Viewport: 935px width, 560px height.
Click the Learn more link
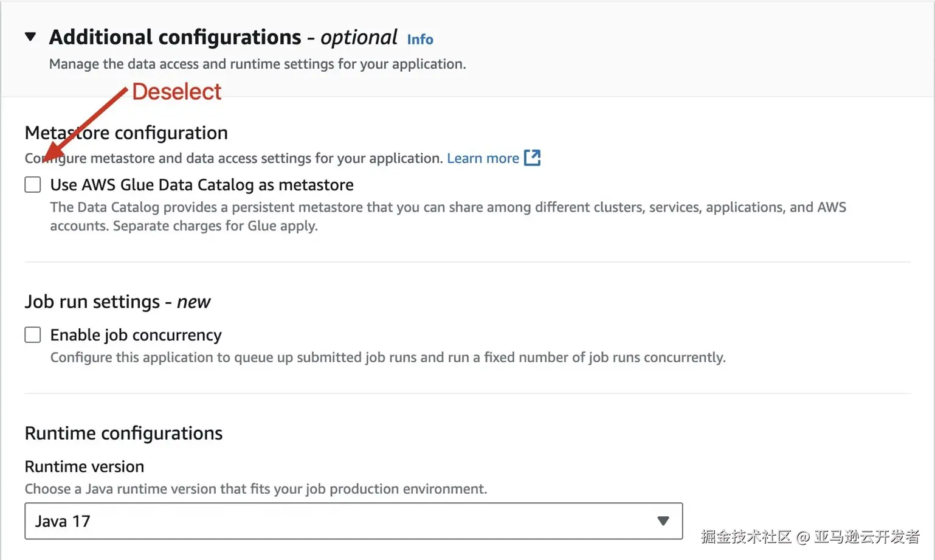[483, 158]
